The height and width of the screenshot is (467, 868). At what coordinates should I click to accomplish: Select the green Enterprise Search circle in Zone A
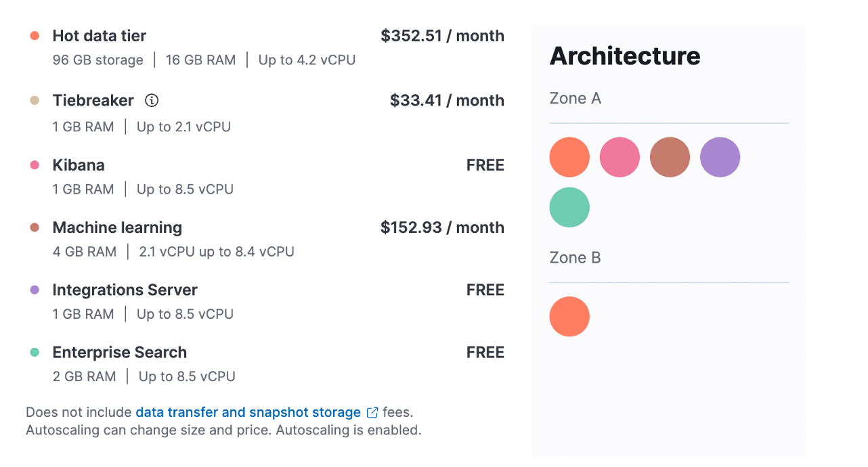click(569, 207)
